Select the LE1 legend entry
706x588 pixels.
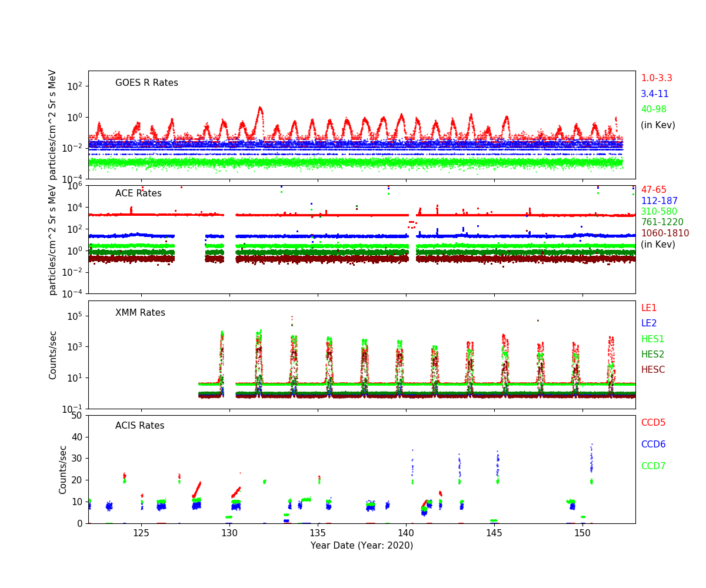coord(648,308)
